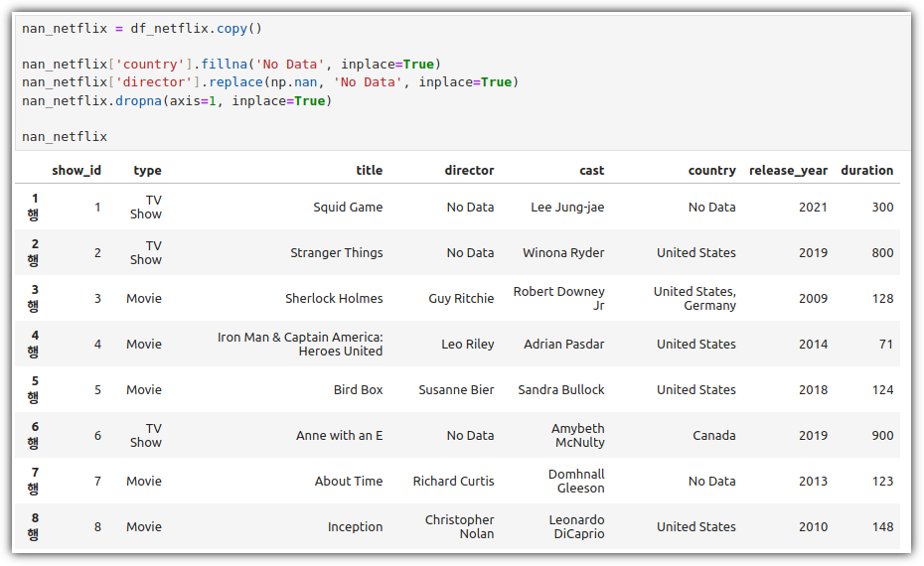The image size is (924, 566).
Task: Click the Leo Riley director cell
Action: tap(468, 344)
